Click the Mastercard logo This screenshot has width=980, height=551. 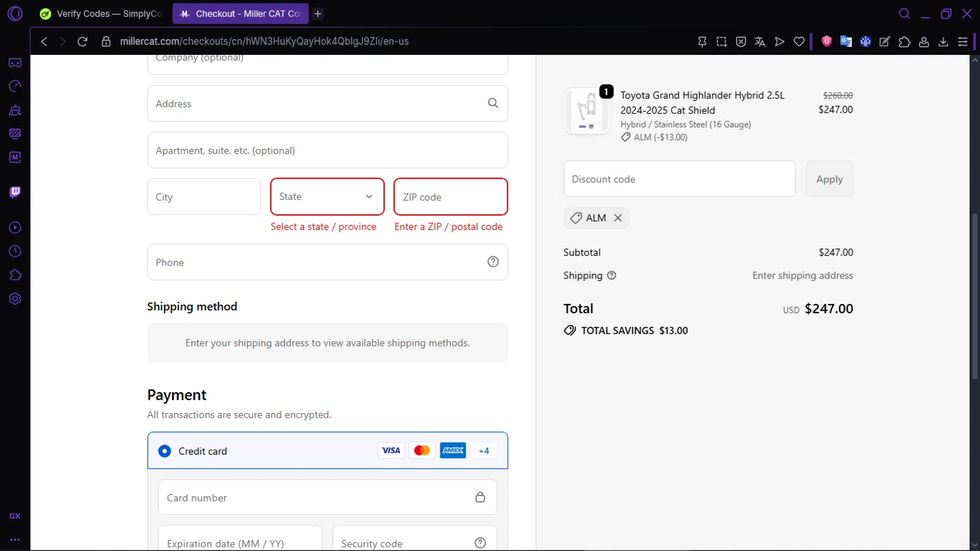(422, 450)
